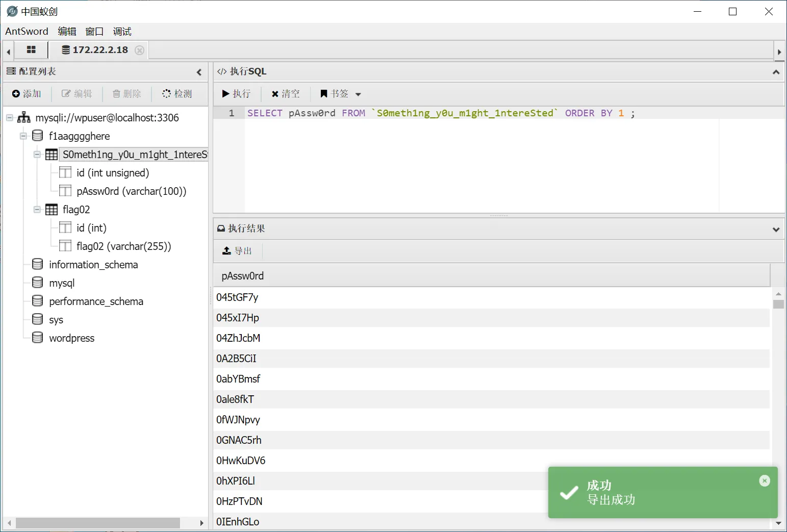The width and height of the screenshot is (787, 532).
Task: Click the Detect (检测) button
Action: tap(177, 94)
